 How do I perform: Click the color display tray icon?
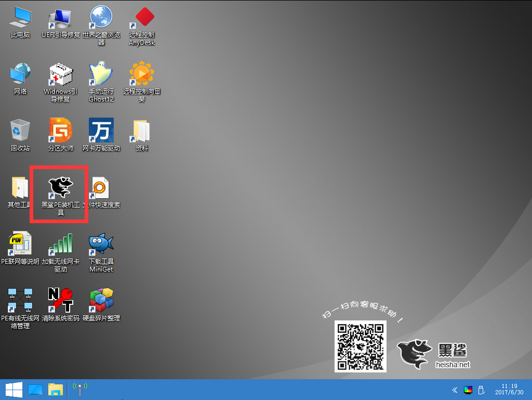pyautogui.click(x=468, y=390)
